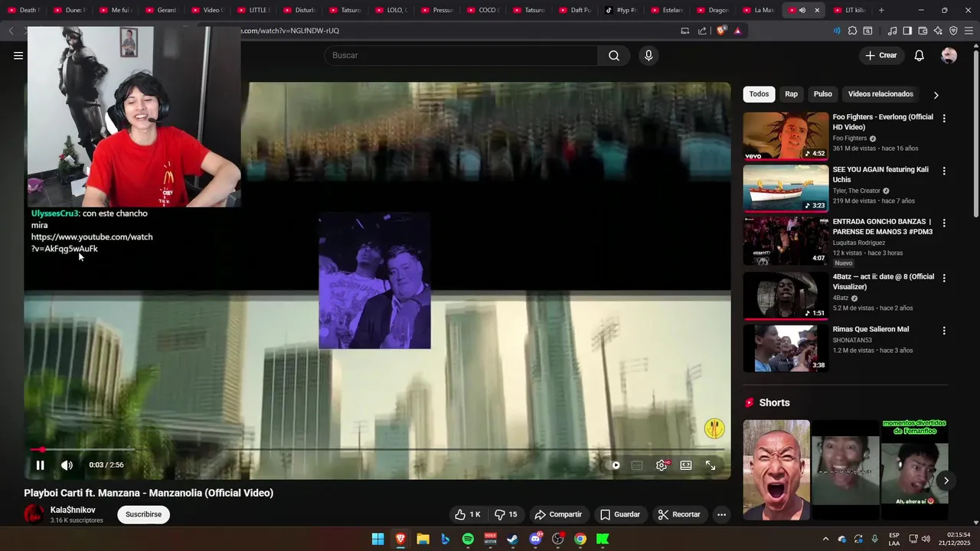Show hidden system tray icons

click(x=825, y=539)
